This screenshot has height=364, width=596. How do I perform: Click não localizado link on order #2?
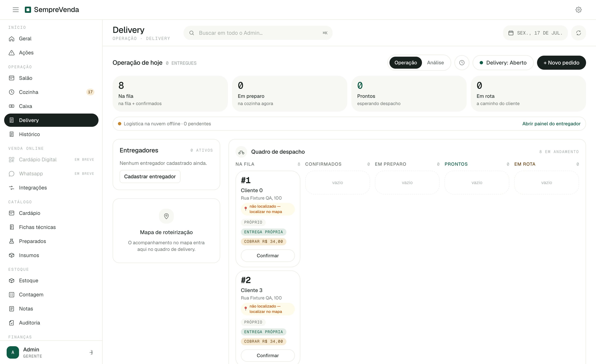pos(268,309)
